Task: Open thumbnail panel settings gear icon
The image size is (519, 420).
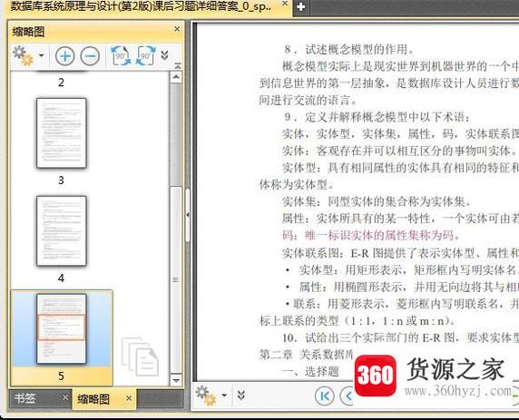Action: point(24,55)
